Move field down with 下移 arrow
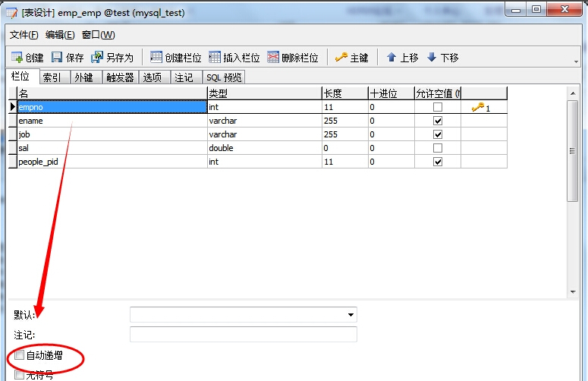The image size is (588, 381). (432, 58)
